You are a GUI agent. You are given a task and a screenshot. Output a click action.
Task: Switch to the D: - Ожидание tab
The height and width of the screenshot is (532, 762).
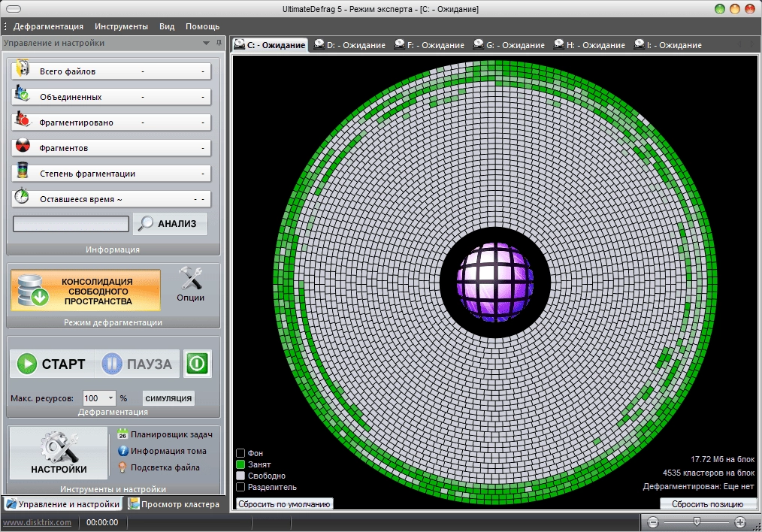[349, 44]
